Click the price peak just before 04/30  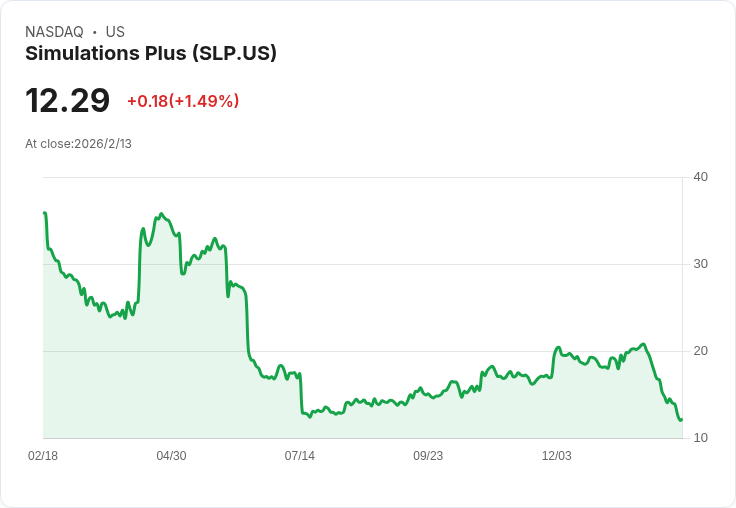[161, 214]
